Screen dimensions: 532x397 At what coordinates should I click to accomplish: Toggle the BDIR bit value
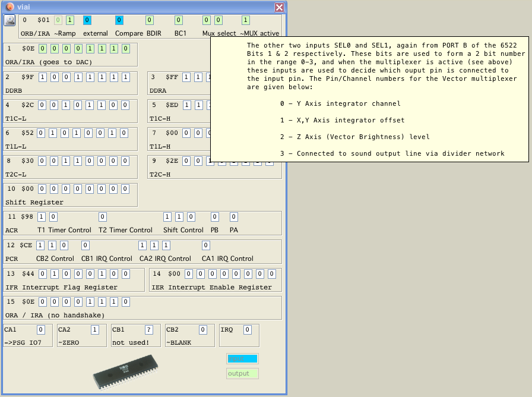click(150, 20)
